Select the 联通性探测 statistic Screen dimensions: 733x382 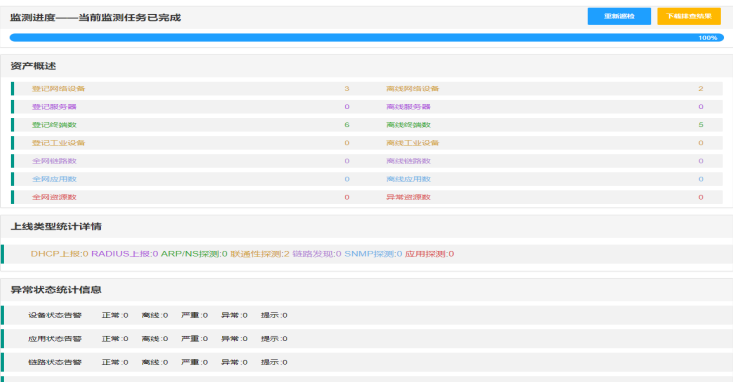(260, 254)
